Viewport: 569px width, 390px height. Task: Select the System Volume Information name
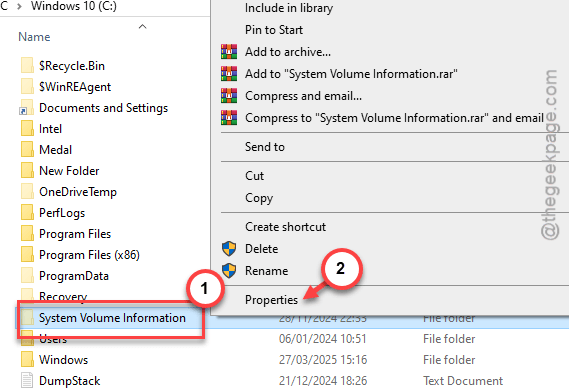coord(112,318)
